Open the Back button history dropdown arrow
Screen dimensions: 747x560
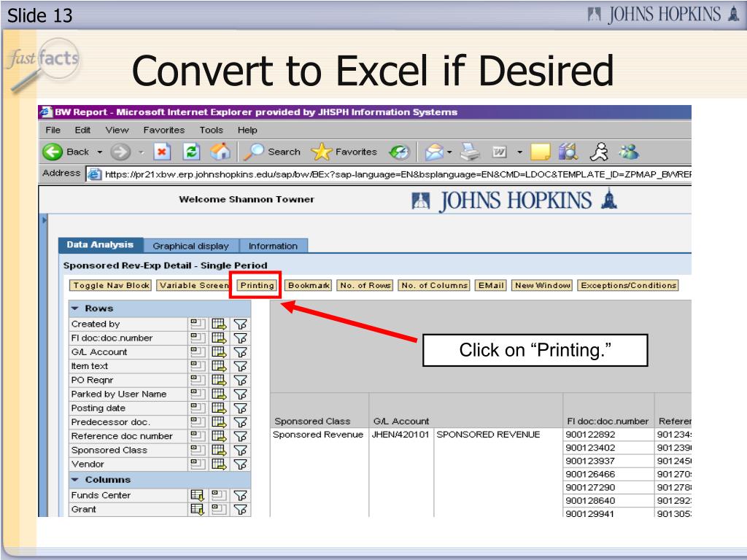(x=99, y=152)
